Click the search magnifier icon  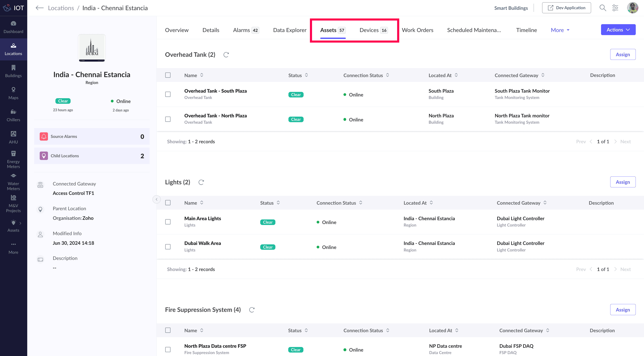tap(603, 8)
